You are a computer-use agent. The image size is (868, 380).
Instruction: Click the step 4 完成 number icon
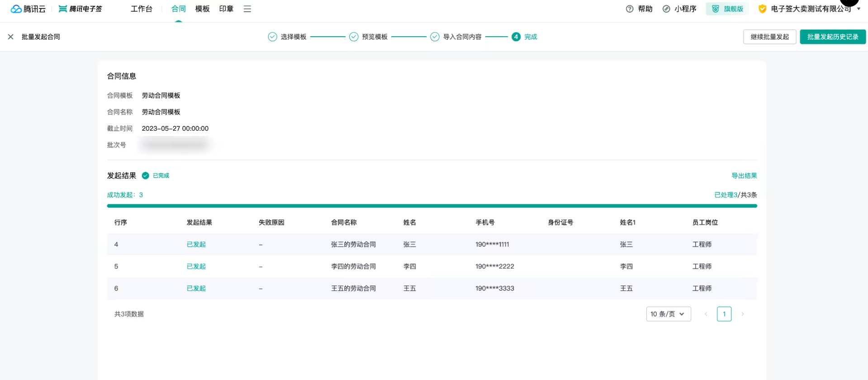[516, 37]
